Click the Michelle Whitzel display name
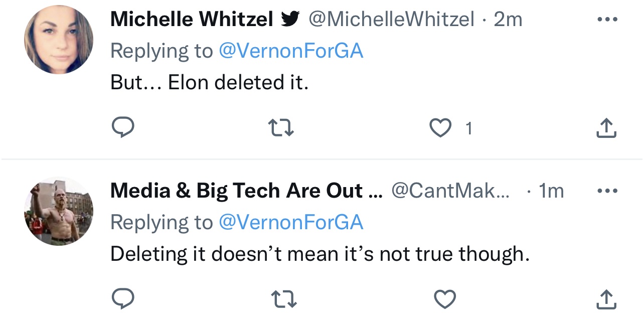 [192, 20]
